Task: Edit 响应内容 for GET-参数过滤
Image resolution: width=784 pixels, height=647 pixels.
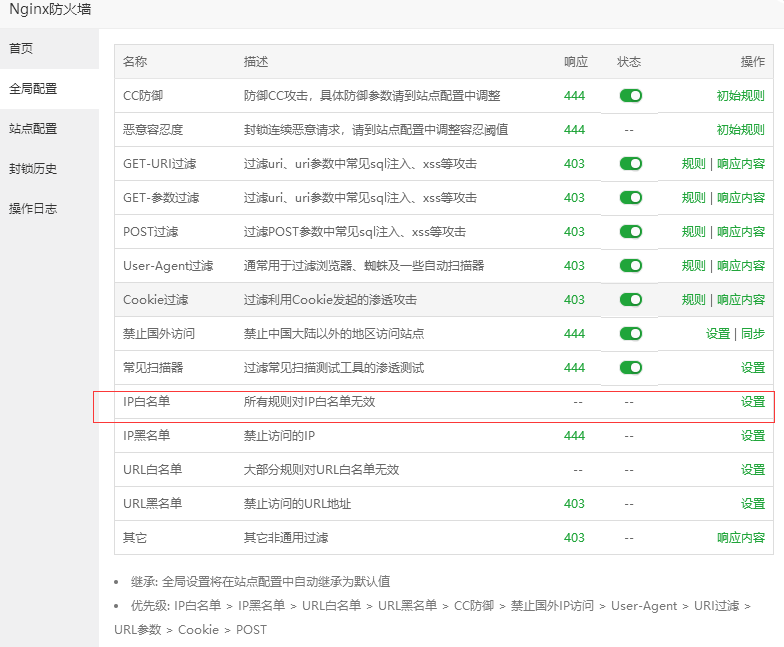Action: coord(740,198)
